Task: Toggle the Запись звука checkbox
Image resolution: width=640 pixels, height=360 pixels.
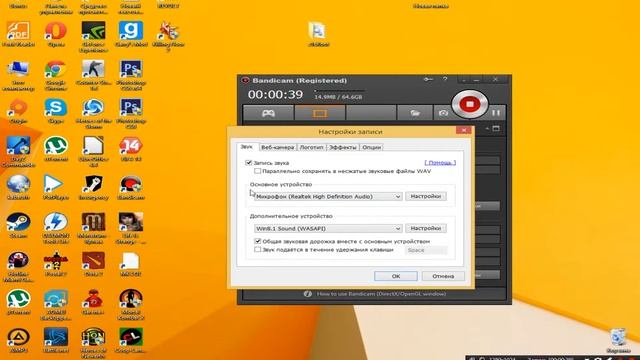Action: click(249, 162)
